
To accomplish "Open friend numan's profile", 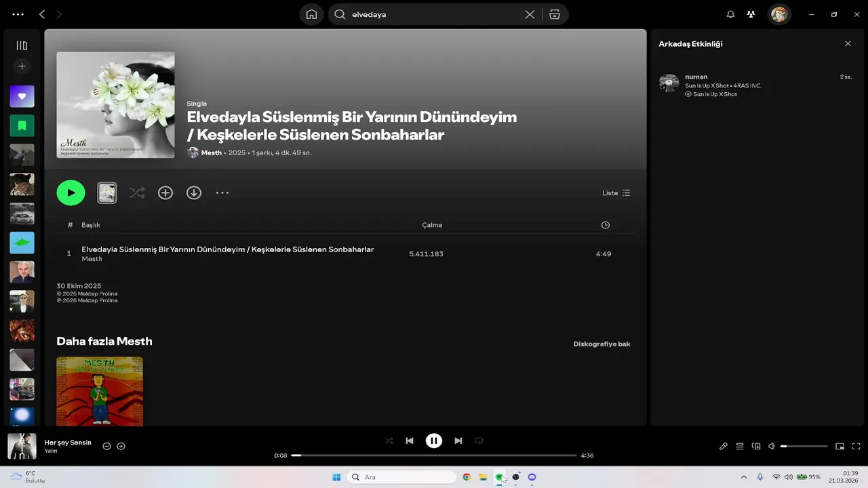I will [x=696, y=77].
